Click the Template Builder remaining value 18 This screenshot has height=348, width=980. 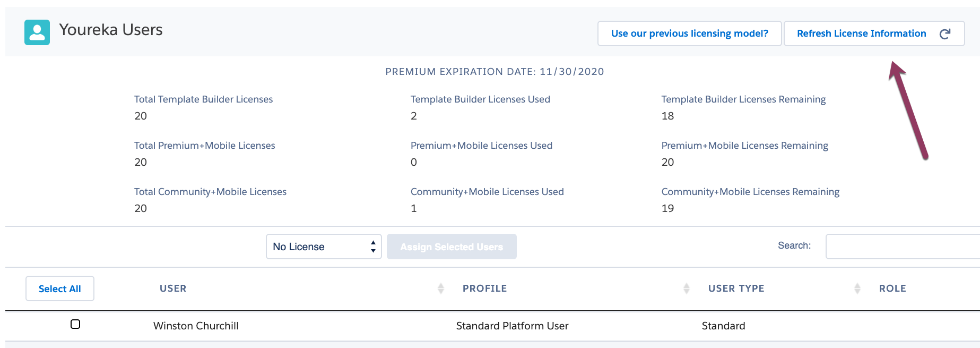pos(667,116)
